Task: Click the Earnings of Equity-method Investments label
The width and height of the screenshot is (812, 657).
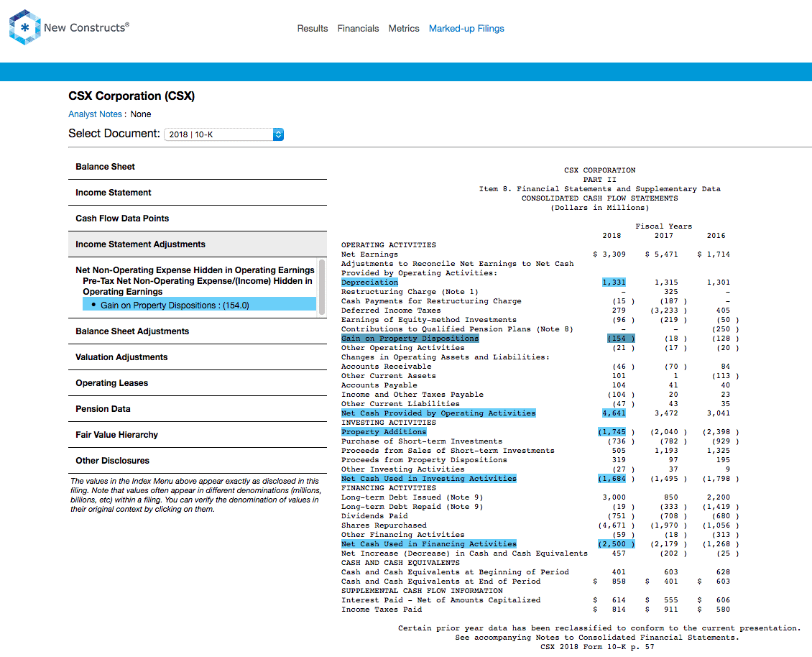Action: [x=429, y=320]
